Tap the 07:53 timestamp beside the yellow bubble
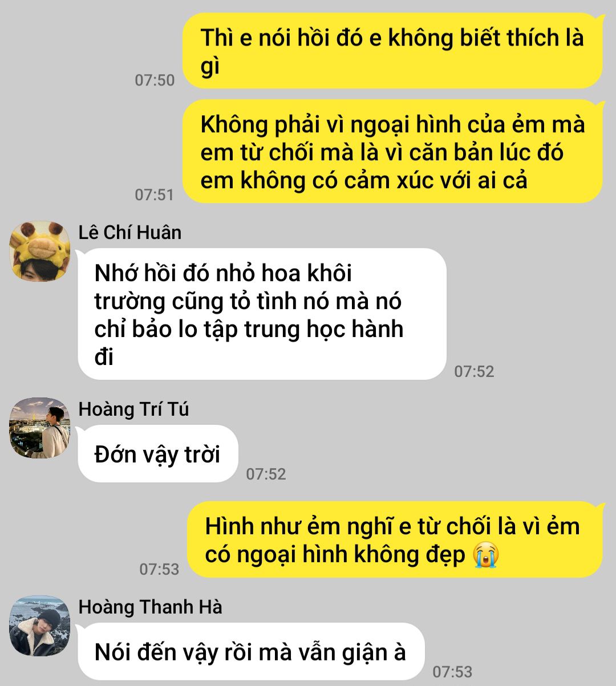This screenshot has height=686, width=616. point(159,569)
